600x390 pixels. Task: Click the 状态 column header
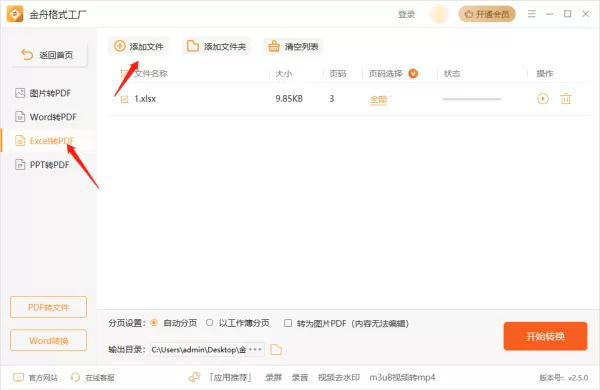tap(452, 73)
